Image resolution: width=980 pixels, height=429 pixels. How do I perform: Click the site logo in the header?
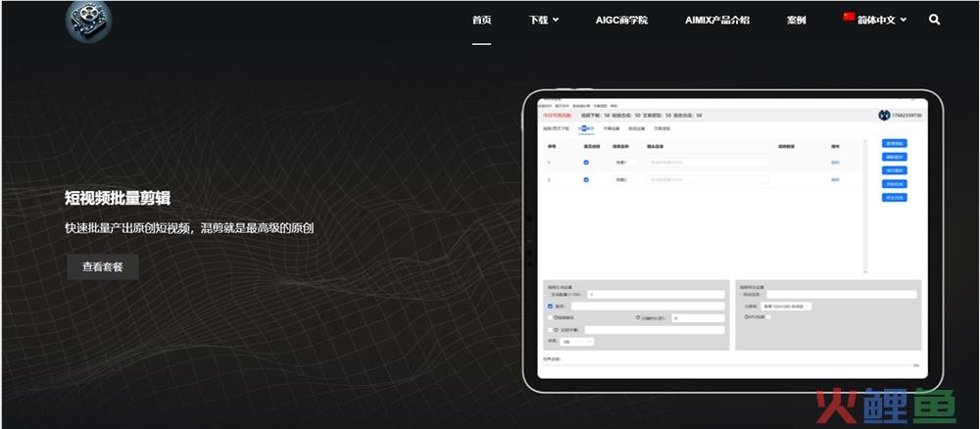tap(89, 21)
